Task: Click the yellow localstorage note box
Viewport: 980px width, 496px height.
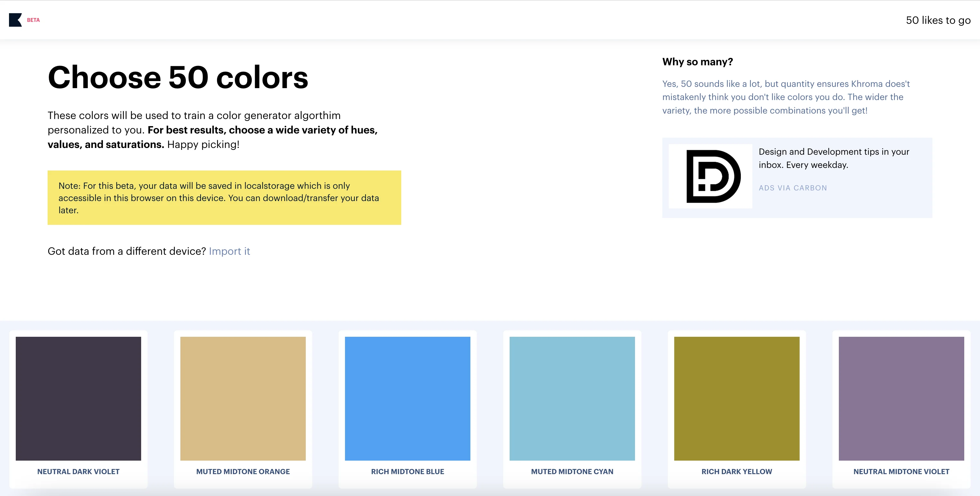Action: click(x=224, y=197)
